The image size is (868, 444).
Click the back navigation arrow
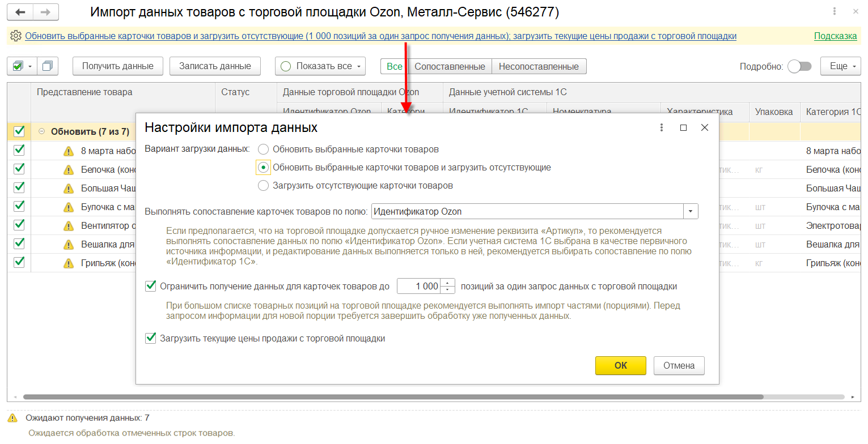[x=20, y=12]
